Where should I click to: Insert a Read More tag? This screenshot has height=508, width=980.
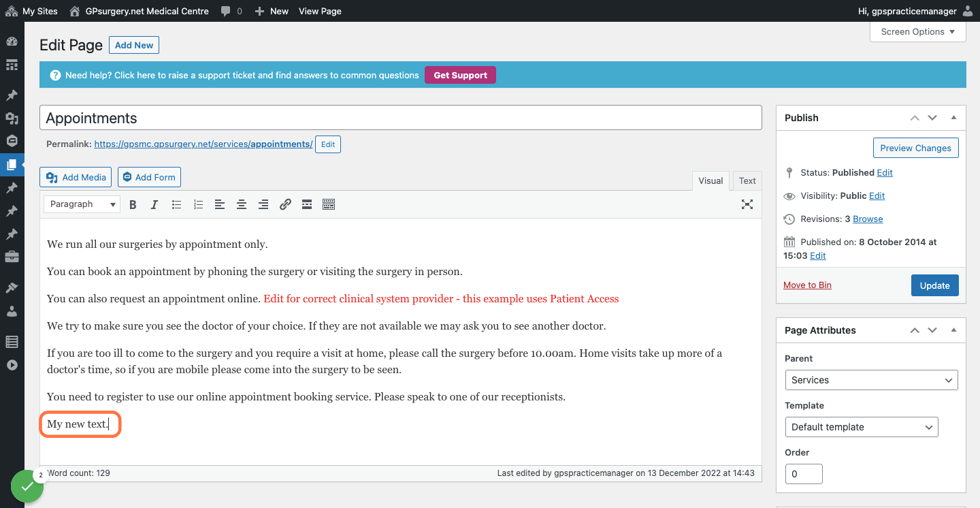pyautogui.click(x=307, y=204)
